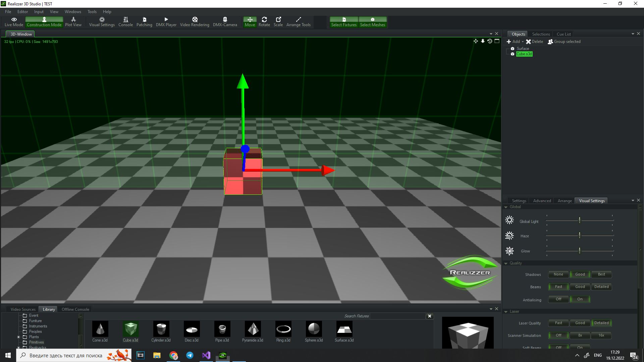This screenshot has width=644, height=362.
Task: Click the Global Light slider handle
Action: coord(579,220)
